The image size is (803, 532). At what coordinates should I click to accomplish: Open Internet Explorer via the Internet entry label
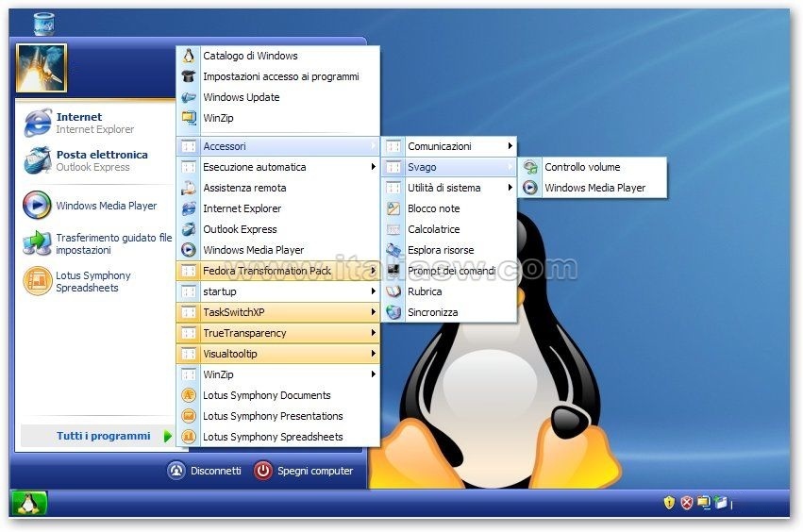pos(79,117)
